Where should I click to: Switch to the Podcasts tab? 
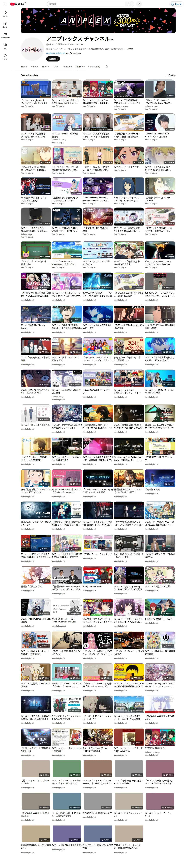click(67, 67)
